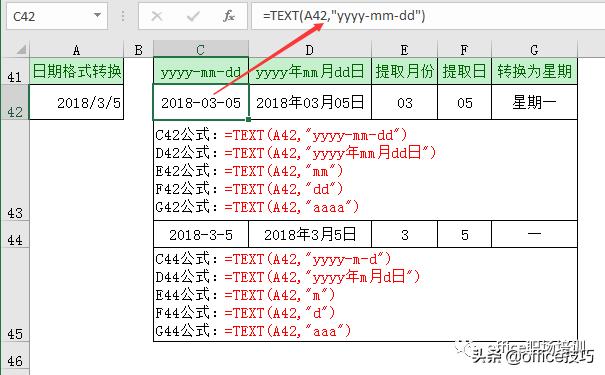The height and width of the screenshot is (375, 605).
Task: Click the fill handle of cell C42
Action: [248, 119]
